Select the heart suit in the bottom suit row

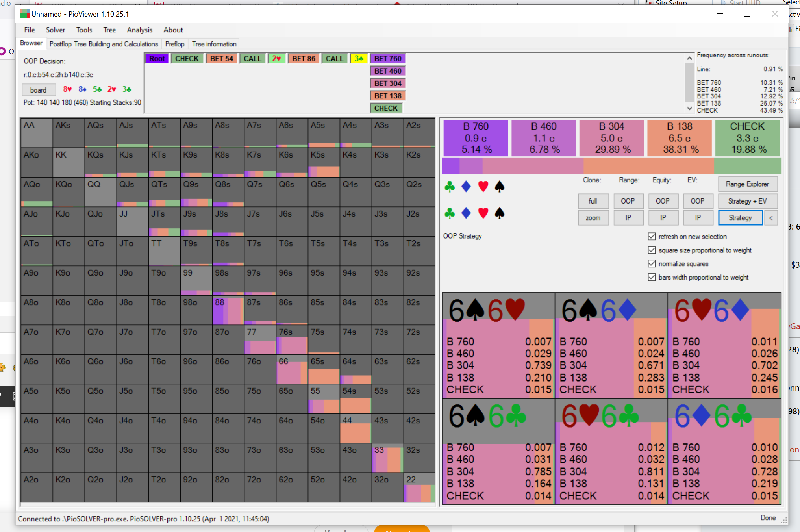coord(483,213)
